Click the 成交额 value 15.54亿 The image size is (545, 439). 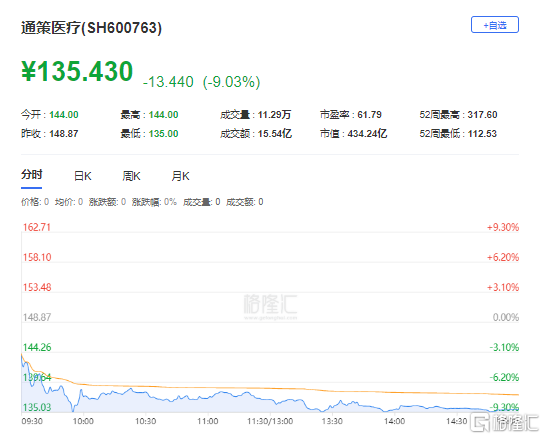coord(275,134)
